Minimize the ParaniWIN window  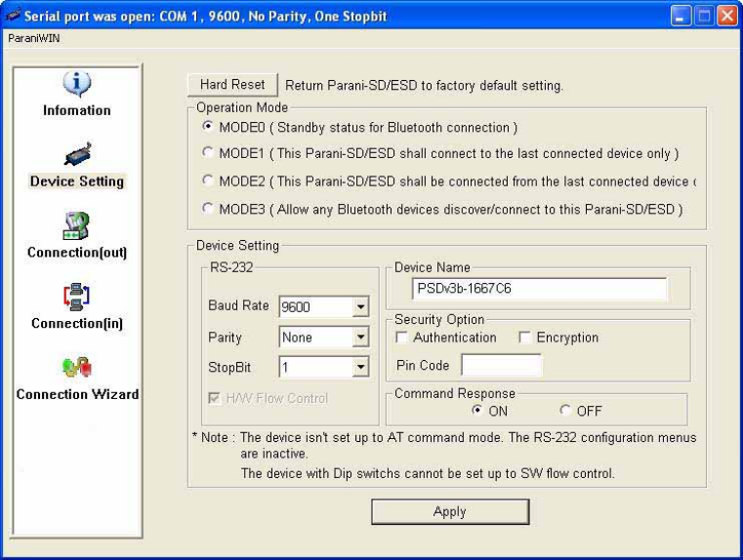(681, 16)
